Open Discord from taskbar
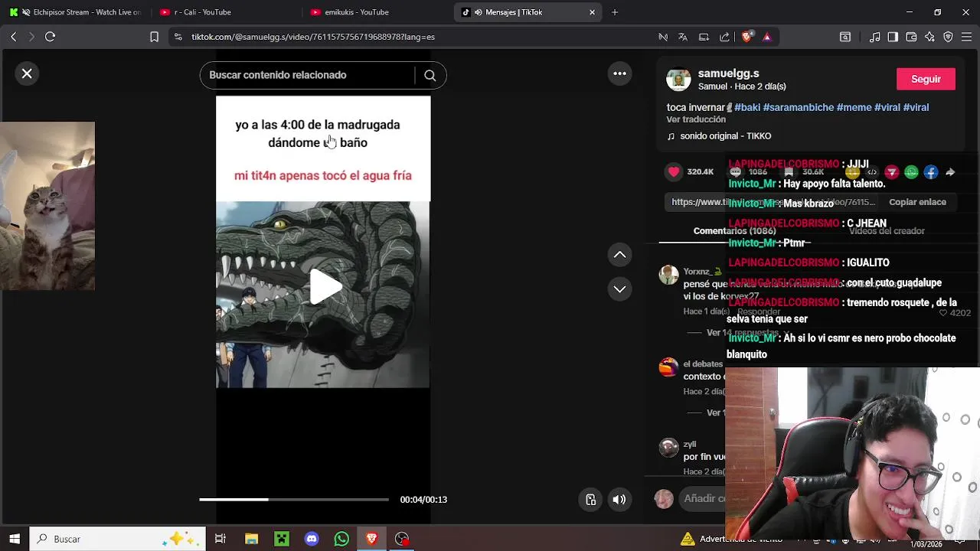The width and height of the screenshot is (980, 551). (312, 539)
